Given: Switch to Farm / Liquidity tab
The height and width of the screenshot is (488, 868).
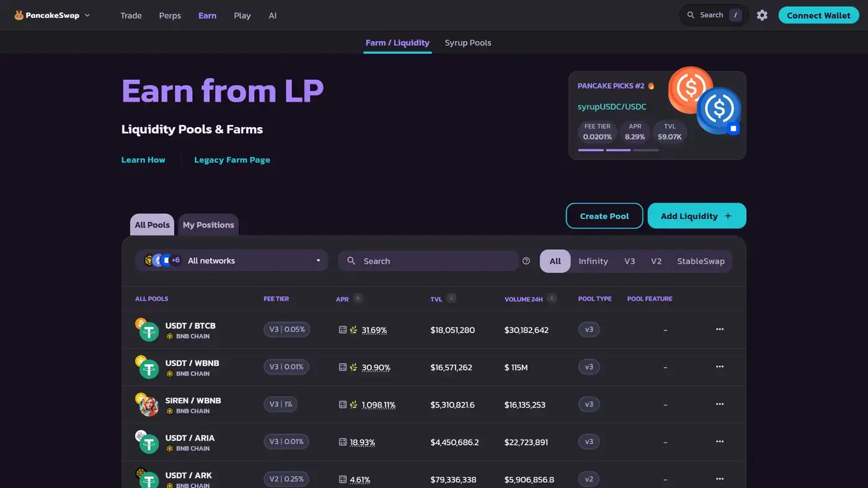Looking at the screenshot, I should 397,43.
